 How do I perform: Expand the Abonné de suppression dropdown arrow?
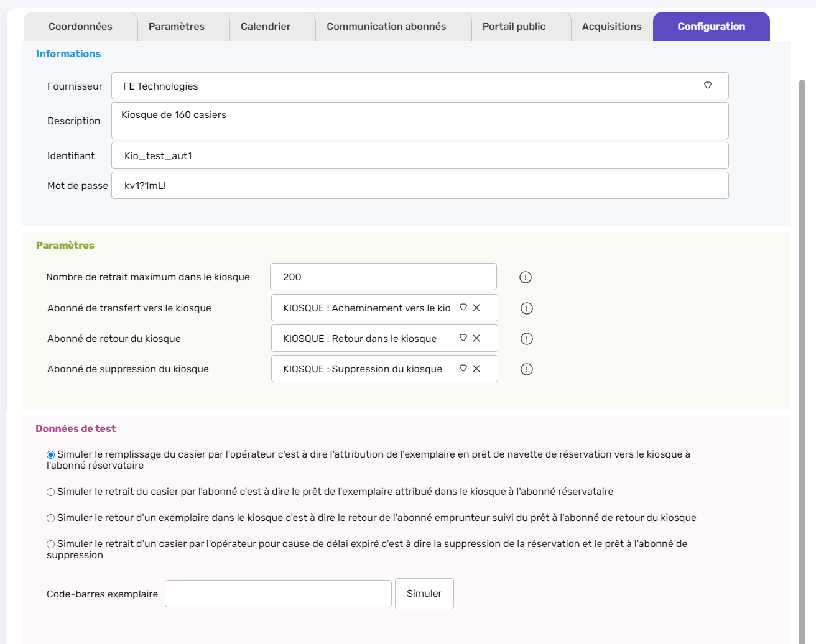click(x=463, y=369)
